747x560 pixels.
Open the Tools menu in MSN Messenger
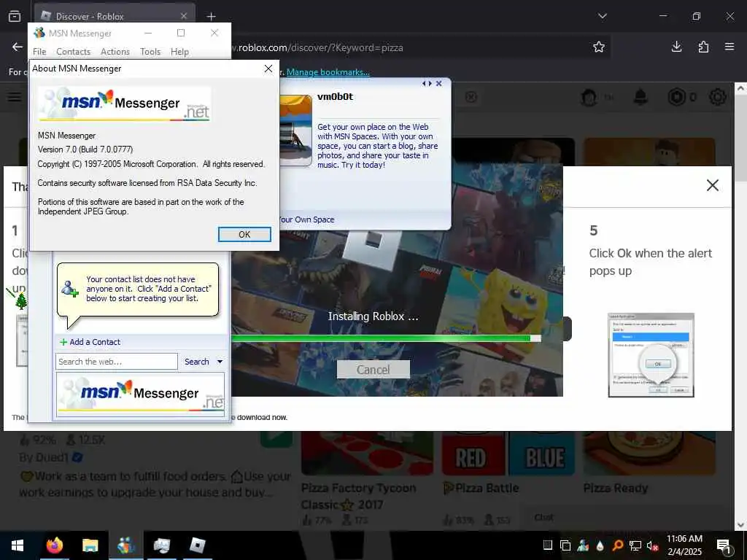(150, 52)
